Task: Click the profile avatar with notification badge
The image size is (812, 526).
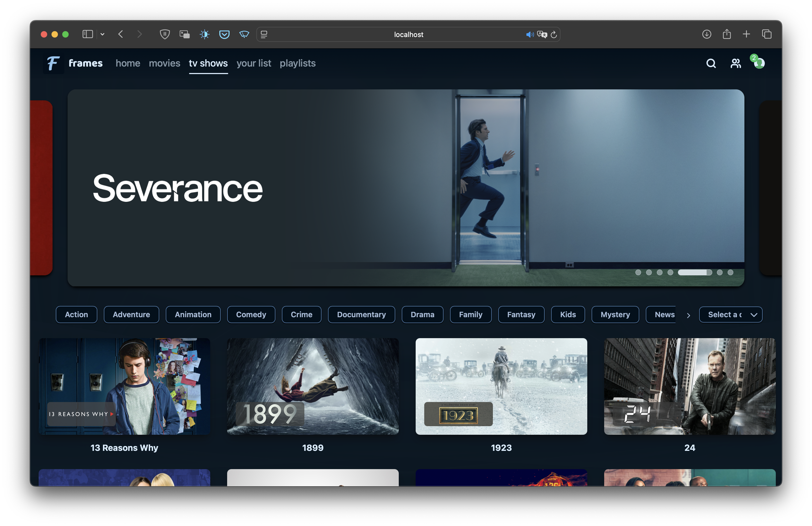Action: [759, 63]
